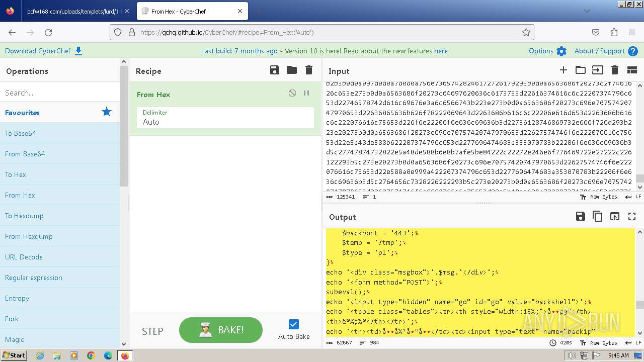
Task: Open folder as input
Action: [x=581, y=70]
